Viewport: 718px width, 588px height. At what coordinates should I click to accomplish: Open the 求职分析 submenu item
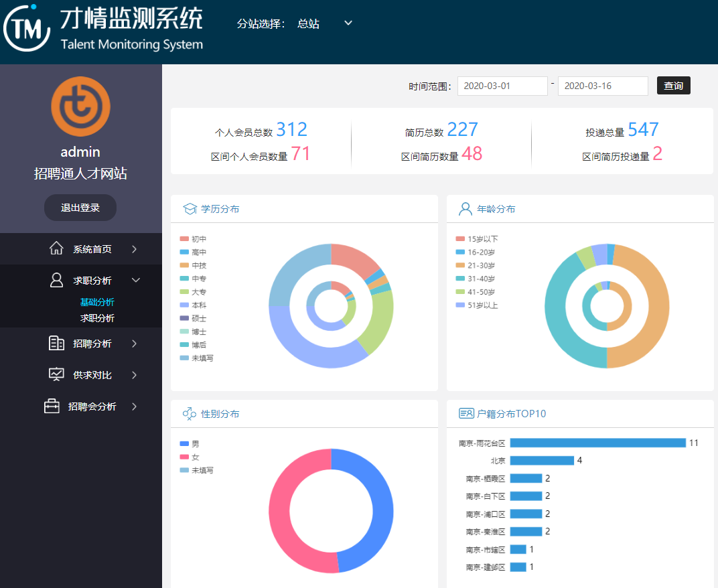pos(97,318)
